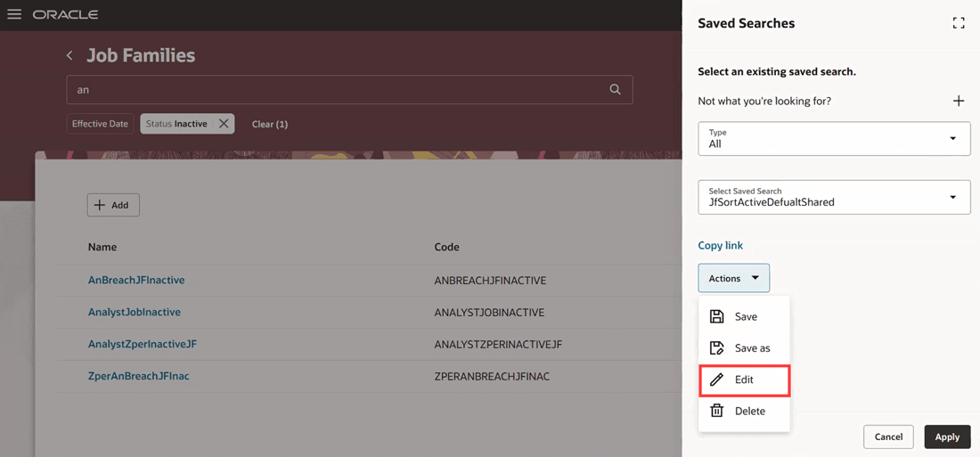Image resolution: width=980 pixels, height=457 pixels.
Task: Open the Type dropdown
Action: coord(834,138)
